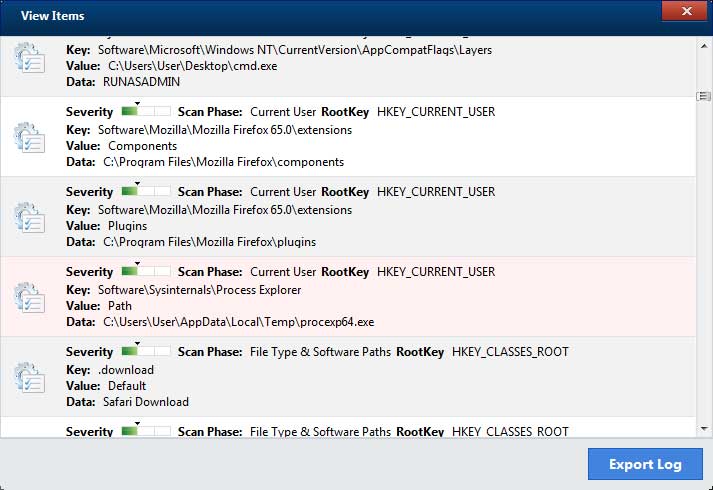This screenshot has height=490, width=713.
Task: Click the severity bar for Process Explorer entry
Action: point(145,271)
